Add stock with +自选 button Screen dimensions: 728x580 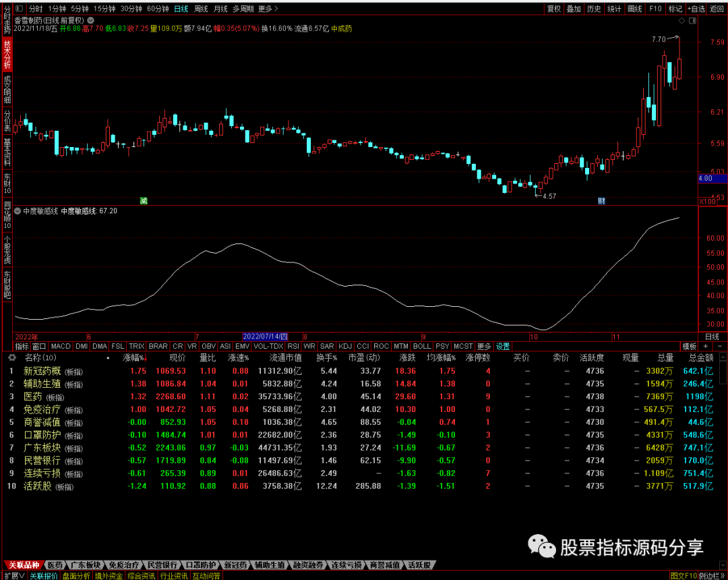tap(695, 8)
